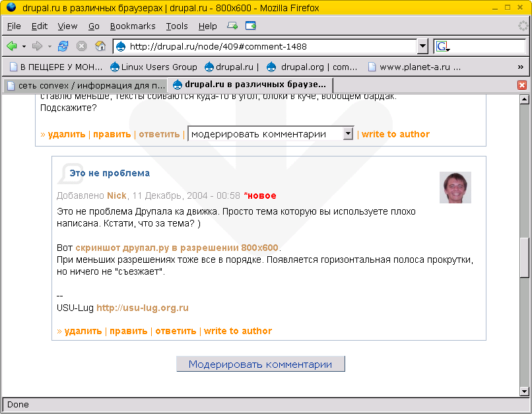Image resolution: width=532 pixels, height=414 pixels.
Task: Click write to author in Nick's comment
Action: (x=238, y=331)
